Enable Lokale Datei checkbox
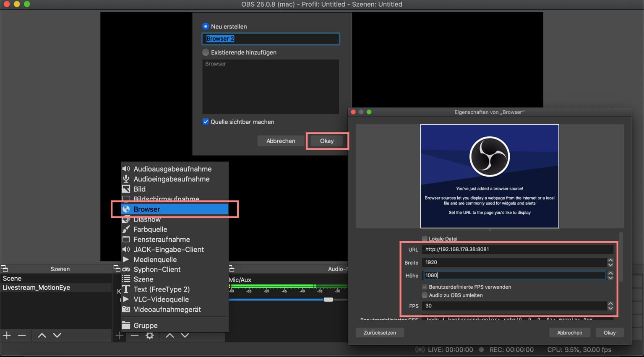The height and width of the screenshot is (357, 644). (425, 238)
